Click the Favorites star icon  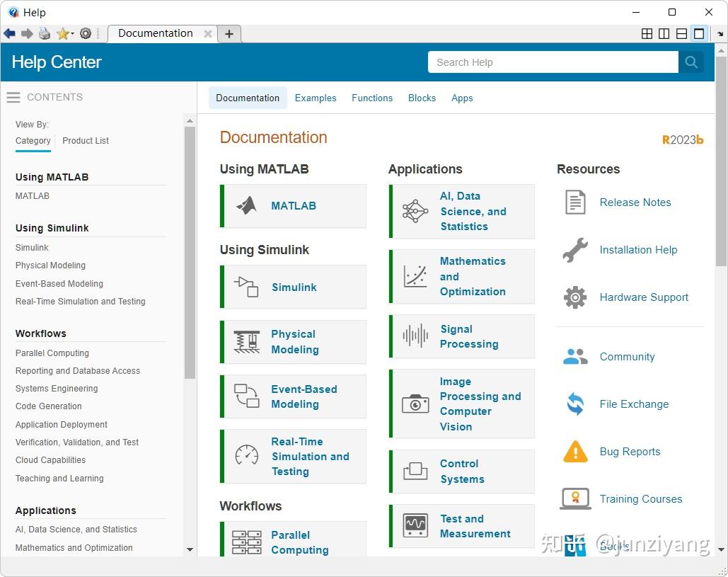click(x=62, y=33)
